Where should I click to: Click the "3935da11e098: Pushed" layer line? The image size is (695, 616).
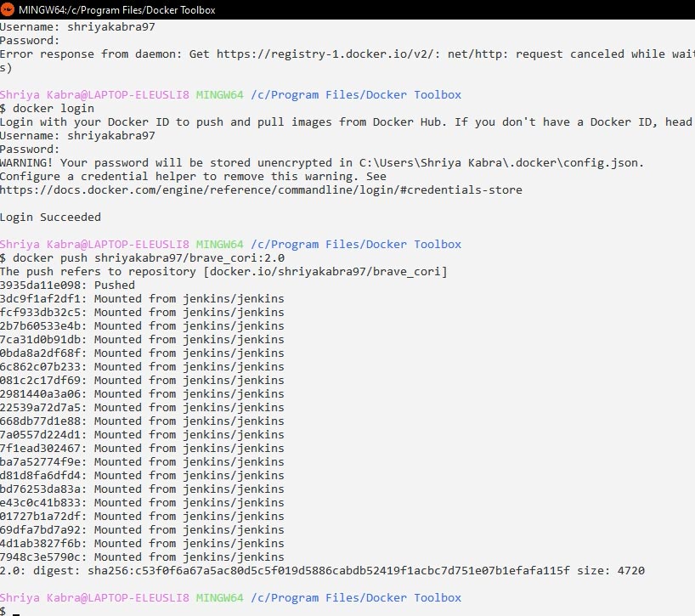coord(68,285)
